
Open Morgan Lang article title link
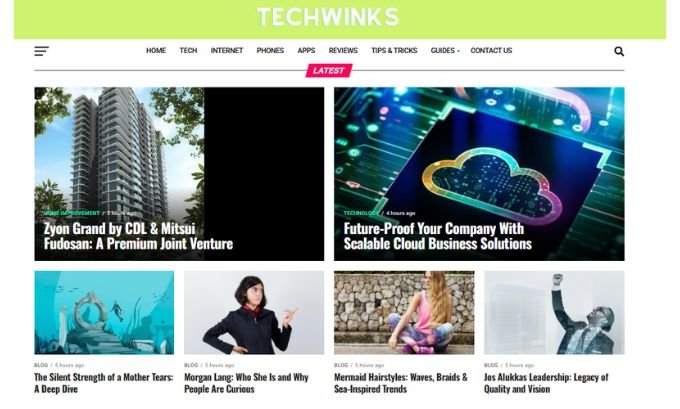pos(246,383)
